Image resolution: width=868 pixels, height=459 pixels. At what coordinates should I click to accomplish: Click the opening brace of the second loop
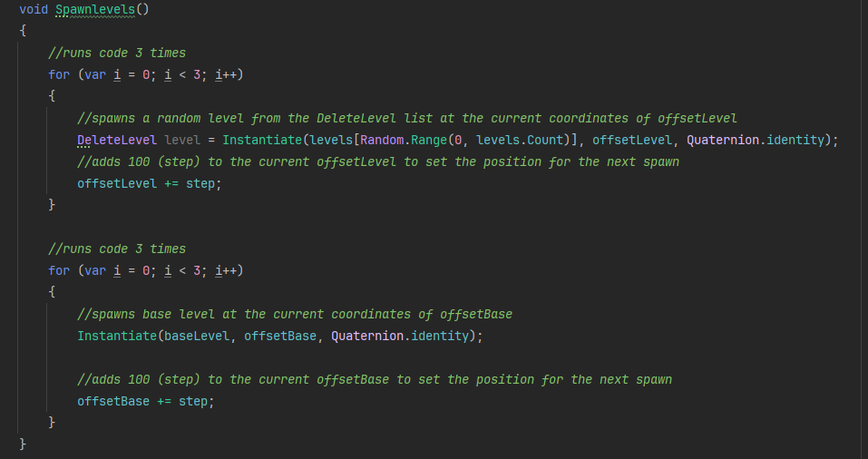point(52,292)
